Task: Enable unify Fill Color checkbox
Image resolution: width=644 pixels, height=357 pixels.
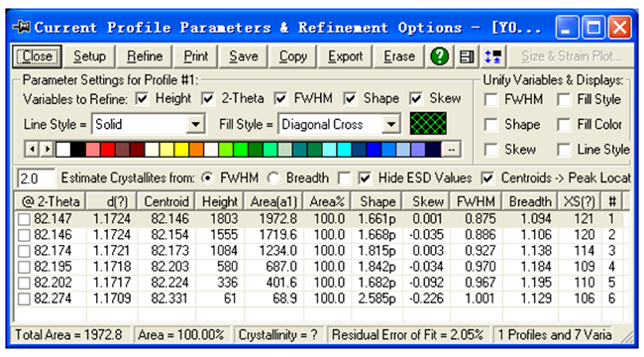Action: click(x=564, y=125)
